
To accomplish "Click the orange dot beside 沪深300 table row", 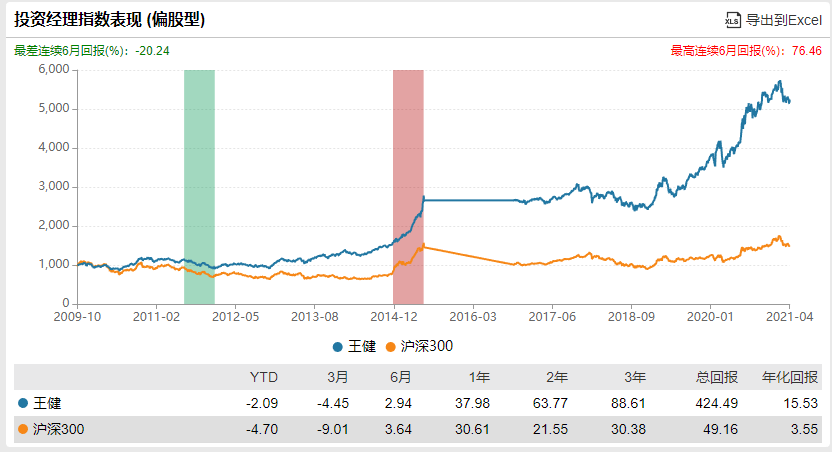I will [23, 429].
